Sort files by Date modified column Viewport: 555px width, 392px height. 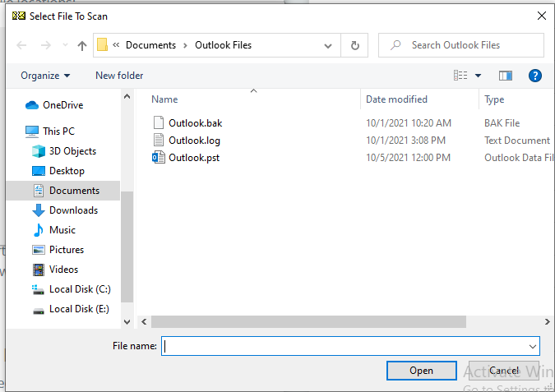(x=396, y=99)
